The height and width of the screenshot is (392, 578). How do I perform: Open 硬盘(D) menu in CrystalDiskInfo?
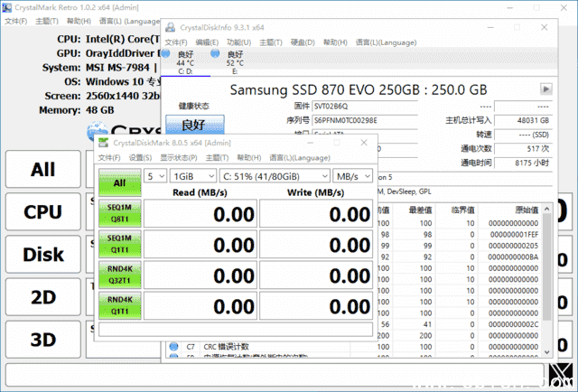[303, 42]
